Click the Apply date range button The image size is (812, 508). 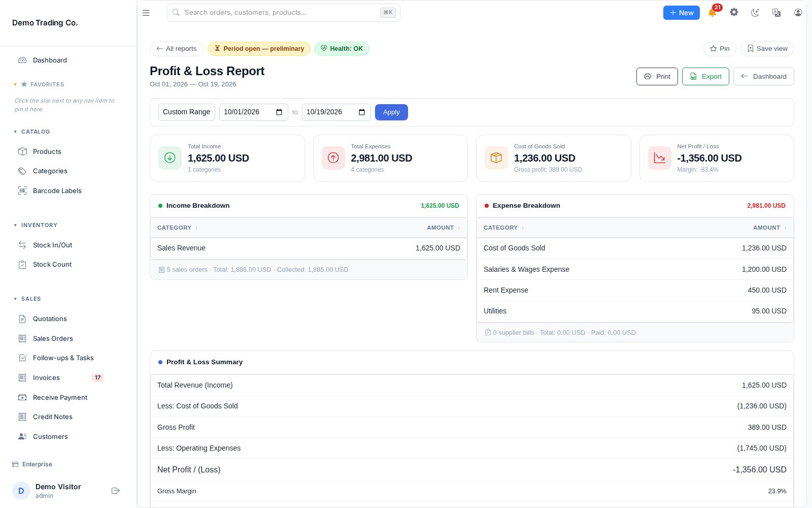[x=391, y=112]
